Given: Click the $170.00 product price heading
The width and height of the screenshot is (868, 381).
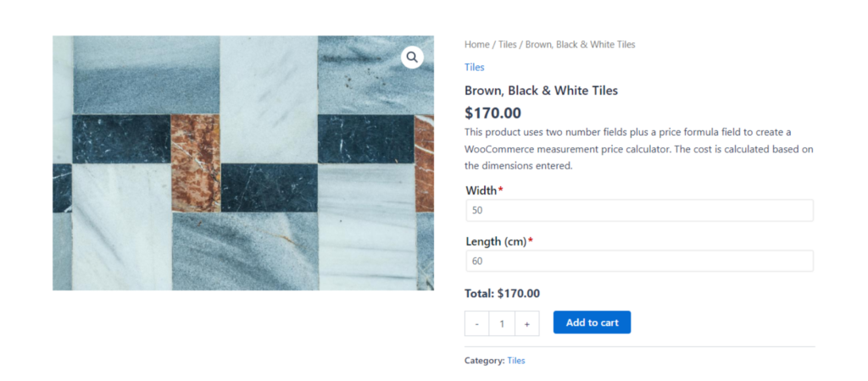Looking at the screenshot, I should (x=492, y=113).
